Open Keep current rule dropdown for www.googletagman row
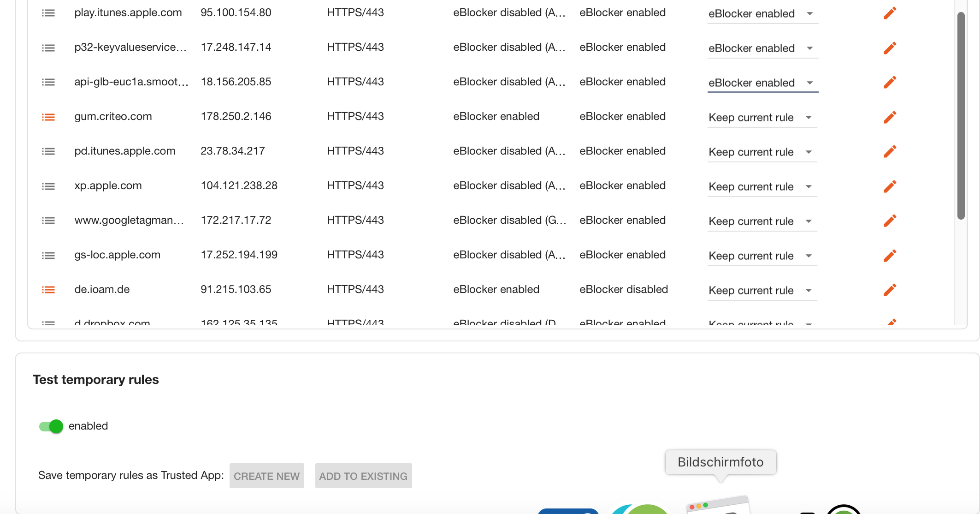The image size is (980, 514). [x=762, y=221]
